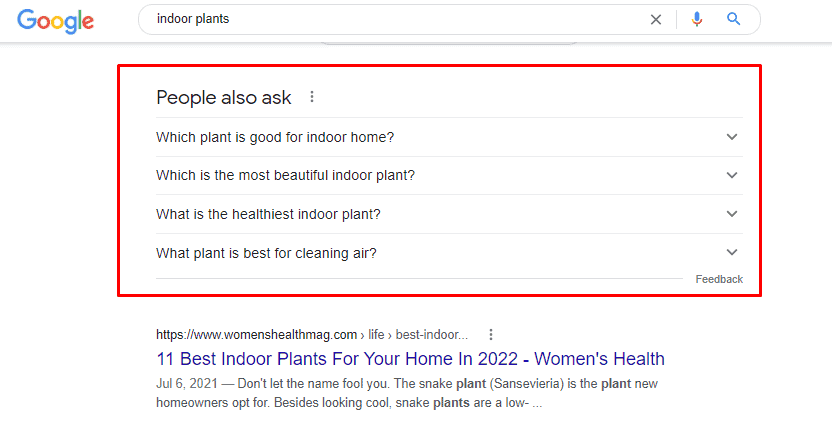Click the Google logo
This screenshot has height=424, width=832.
[55, 21]
